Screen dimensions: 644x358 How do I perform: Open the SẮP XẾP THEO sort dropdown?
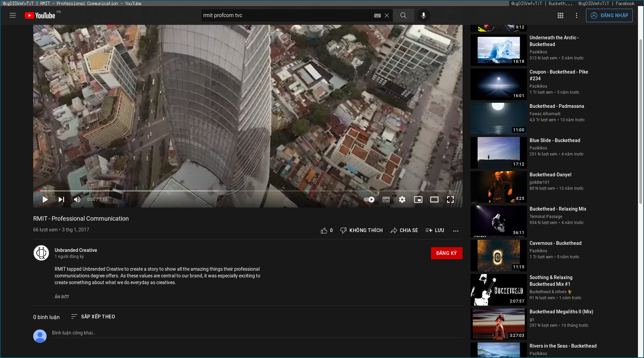click(x=93, y=317)
